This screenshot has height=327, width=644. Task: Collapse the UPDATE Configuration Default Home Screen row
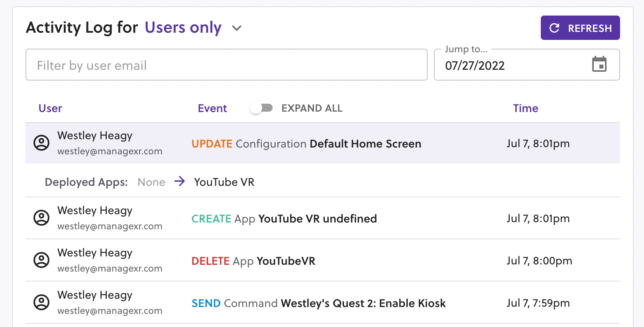[306, 144]
